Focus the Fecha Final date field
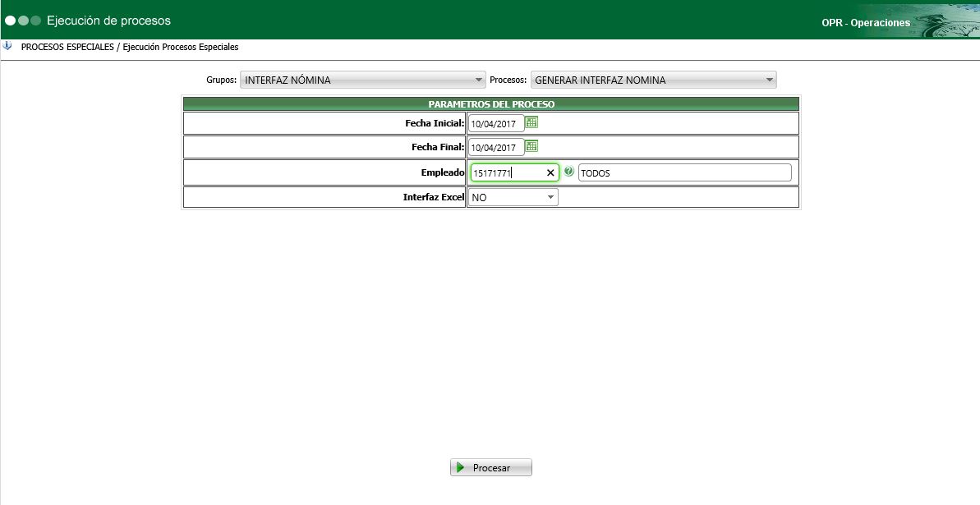Image resolution: width=980 pixels, height=505 pixels. (496, 148)
